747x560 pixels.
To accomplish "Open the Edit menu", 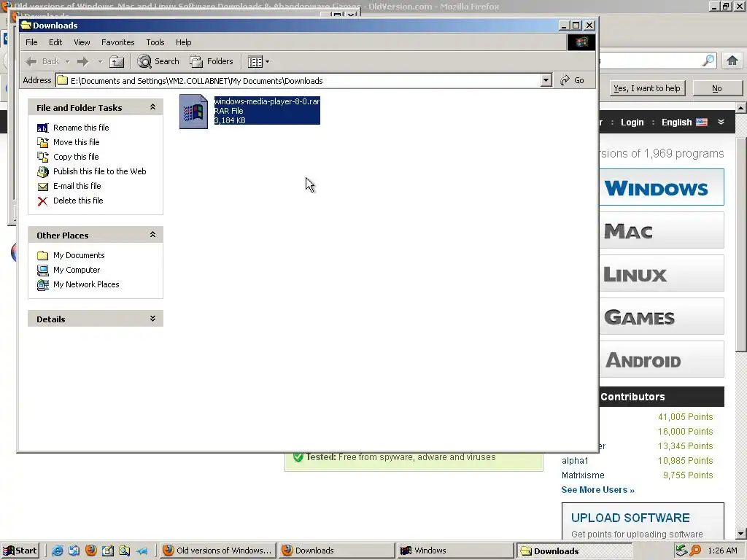I will pyautogui.click(x=55, y=42).
